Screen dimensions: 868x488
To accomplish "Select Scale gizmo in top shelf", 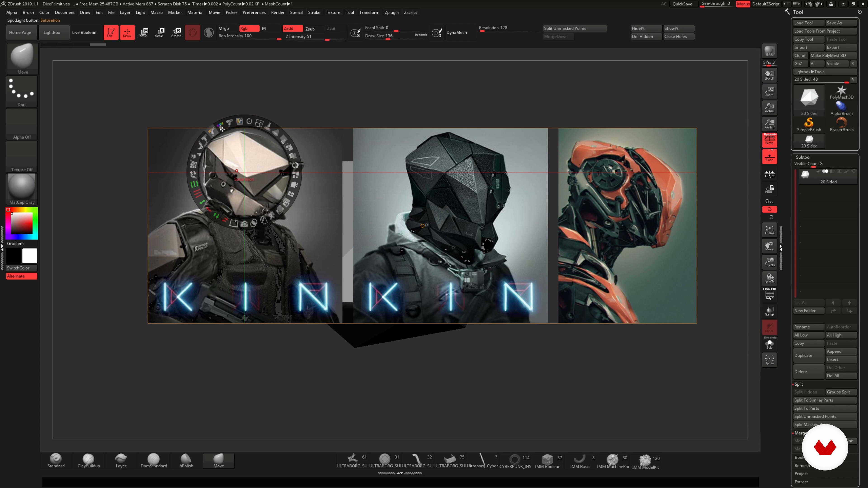I will coord(159,32).
